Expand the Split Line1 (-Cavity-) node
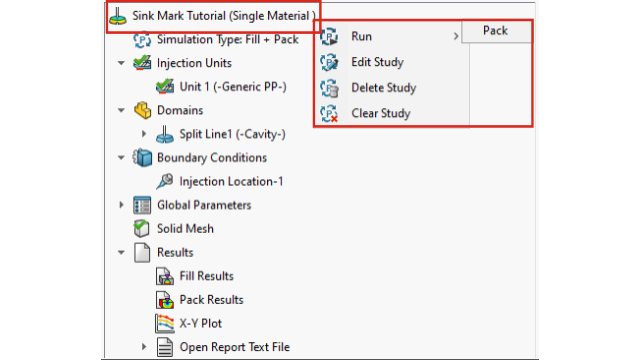640x360 pixels. (x=144, y=134)
